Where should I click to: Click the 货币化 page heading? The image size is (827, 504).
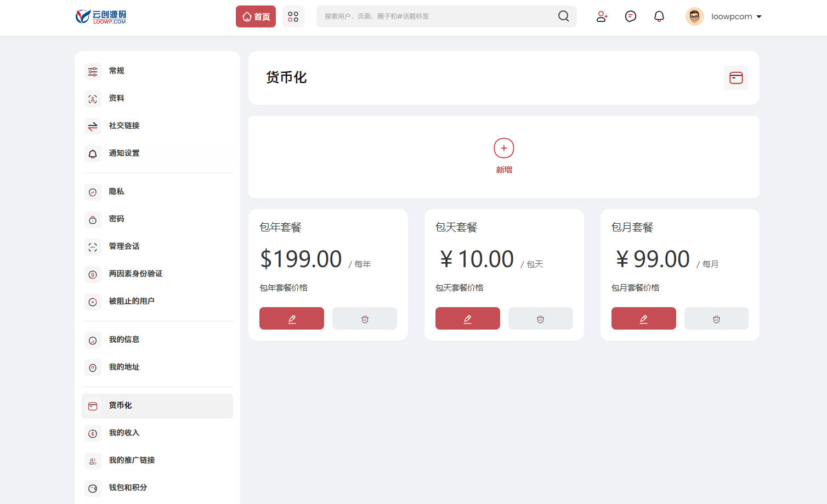tap(286, 77)
